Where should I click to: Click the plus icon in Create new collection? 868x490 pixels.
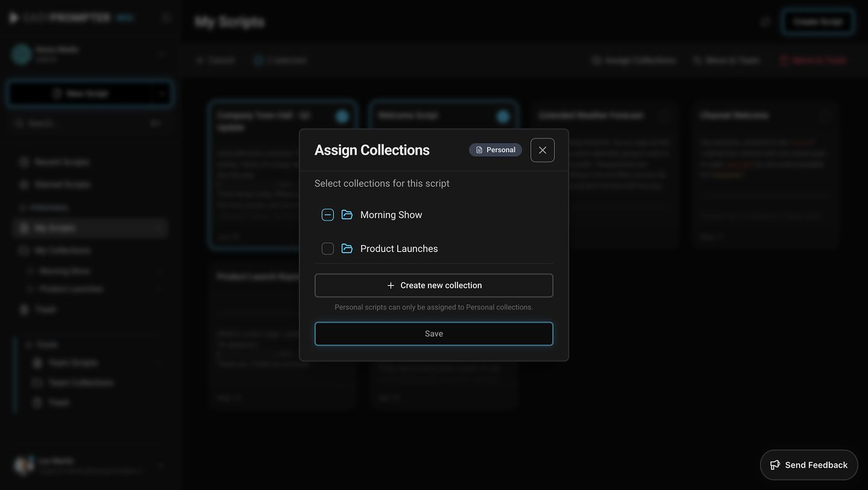(391, 285)
